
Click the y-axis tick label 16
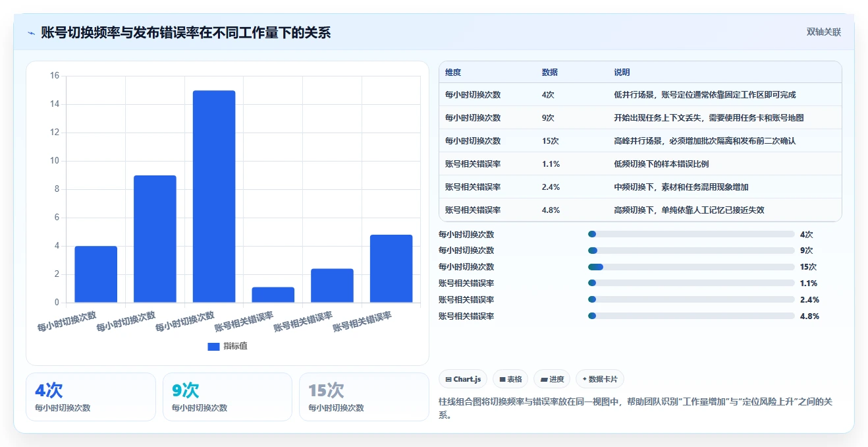coord(55,76)
